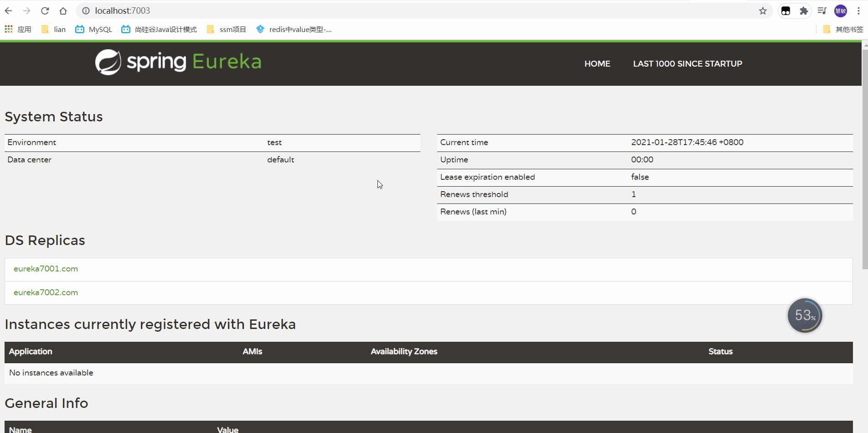Click Instances currently registered with Eureka heading
This screenshot has height=433, width=868.
150,324
